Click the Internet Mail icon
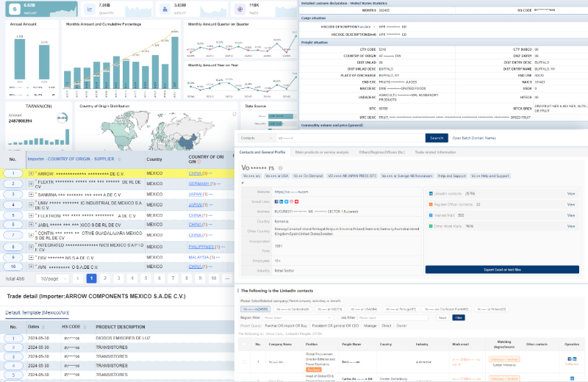588x382 pixels. [429, 215]
